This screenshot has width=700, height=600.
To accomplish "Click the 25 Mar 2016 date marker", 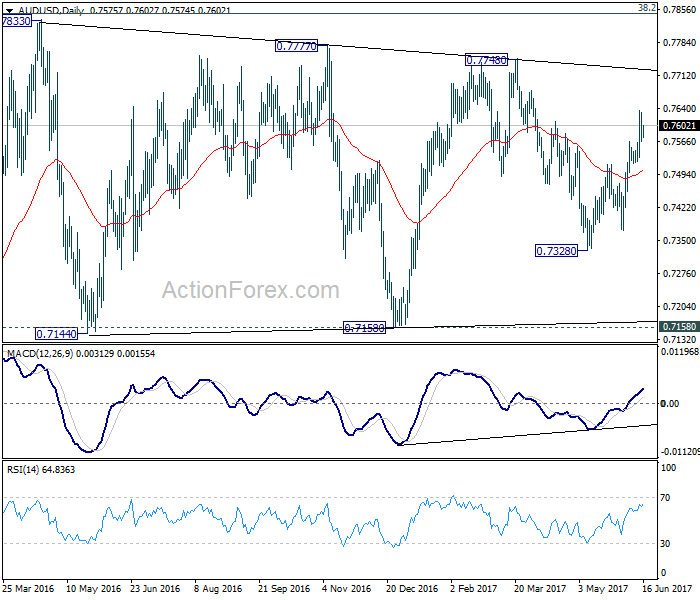I will (28, 589).
